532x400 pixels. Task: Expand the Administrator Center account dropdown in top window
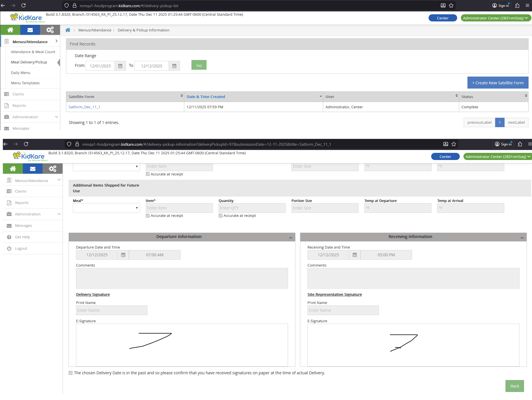(x=496, y=18)
